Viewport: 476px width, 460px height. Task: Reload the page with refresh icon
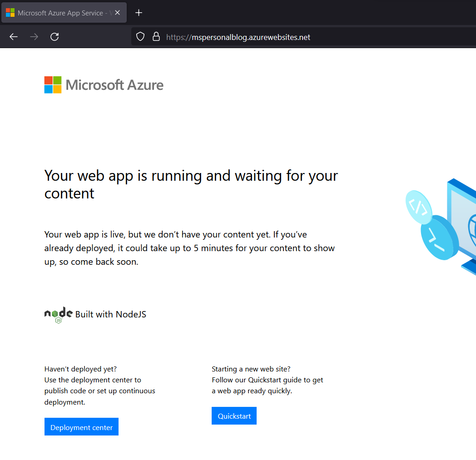[55, 37]
